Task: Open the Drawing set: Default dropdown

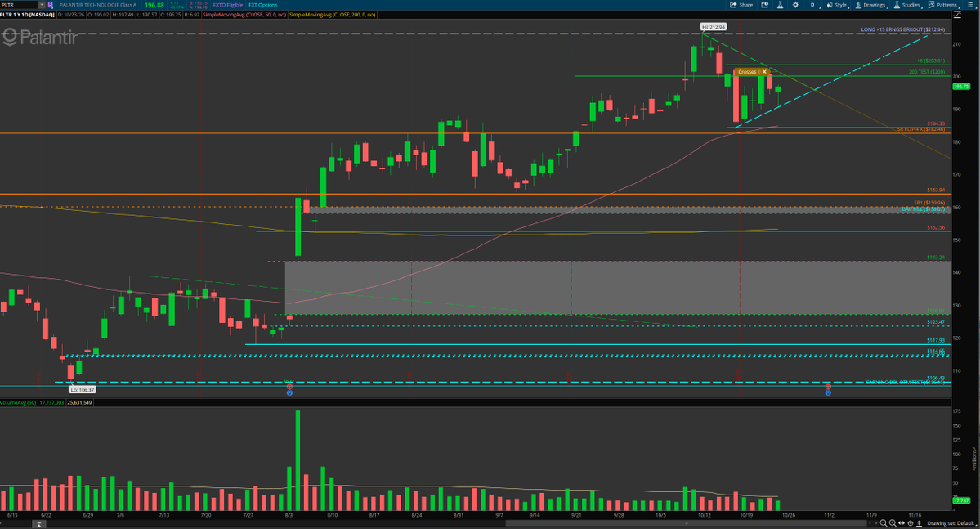Action: click(951, 522)
